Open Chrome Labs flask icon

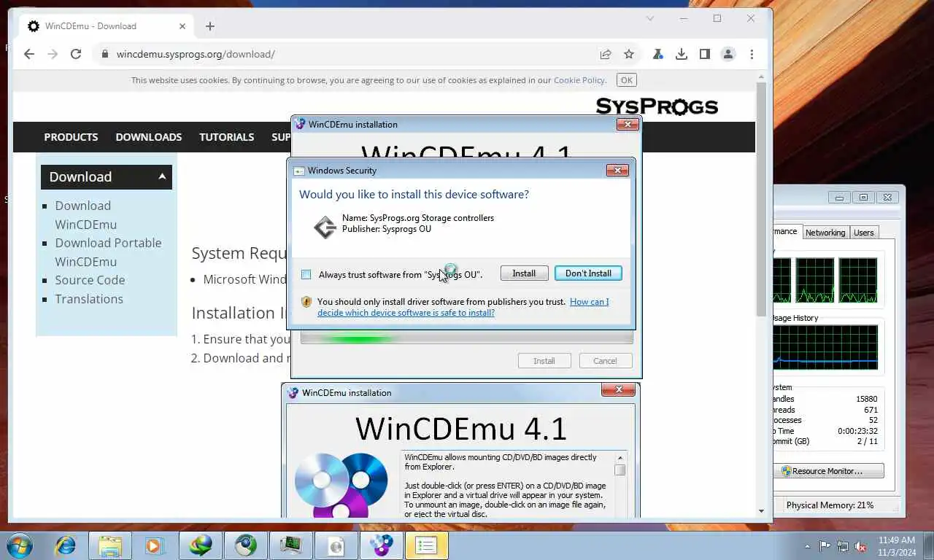pyautogui.click(x=658, y=54)
